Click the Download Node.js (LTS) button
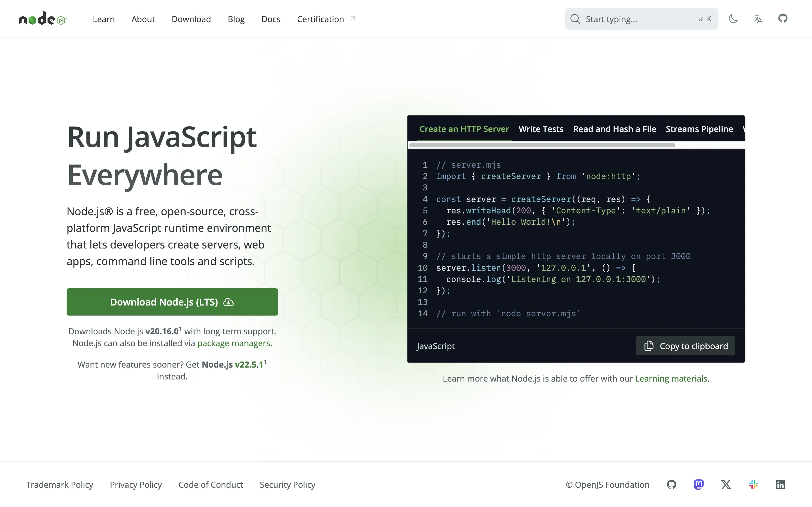 point(172,302)
